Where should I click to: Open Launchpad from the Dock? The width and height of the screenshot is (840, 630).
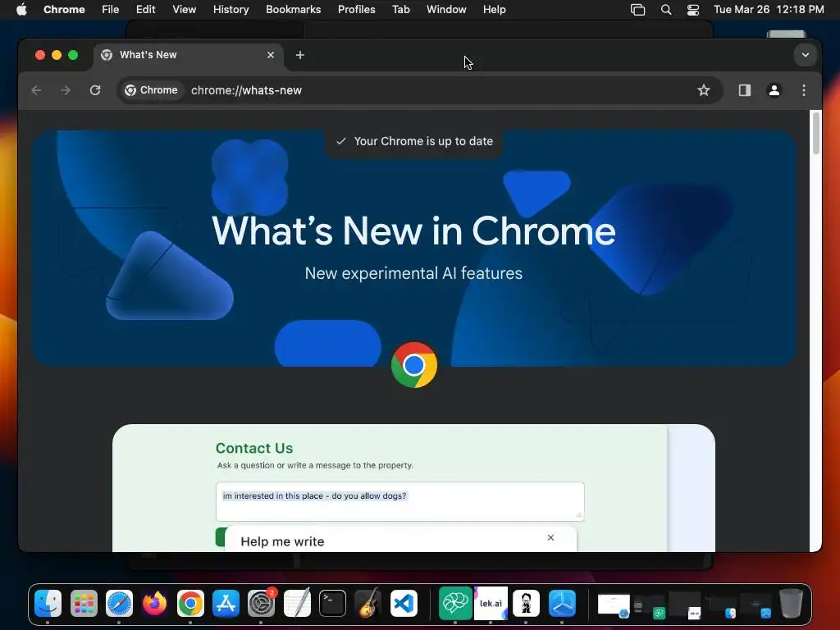[x=84, y=603]
